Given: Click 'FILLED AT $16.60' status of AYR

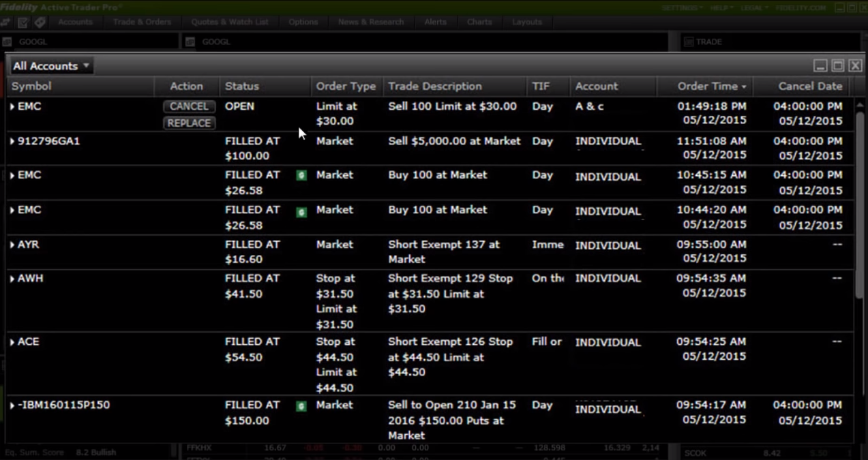Looking at the screenshot, I should coord(252,251).
